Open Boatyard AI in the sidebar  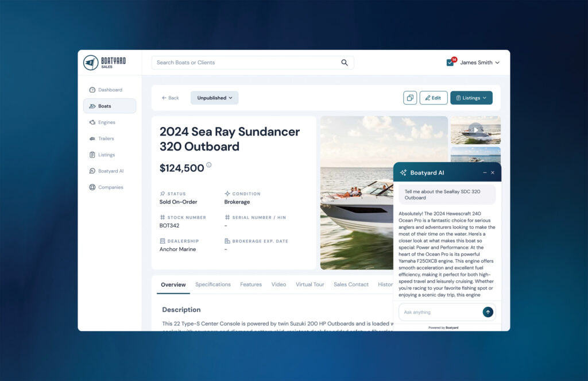click(x=110, y=171)
